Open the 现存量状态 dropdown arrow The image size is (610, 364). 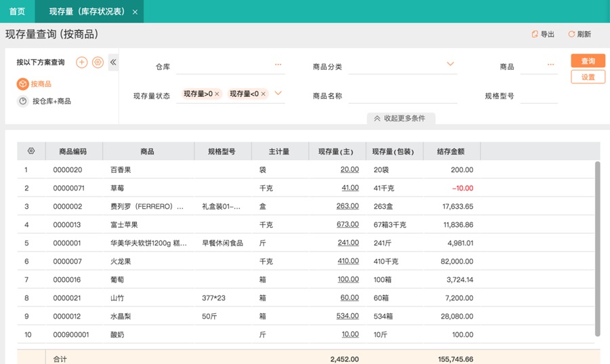click(278, 94)
